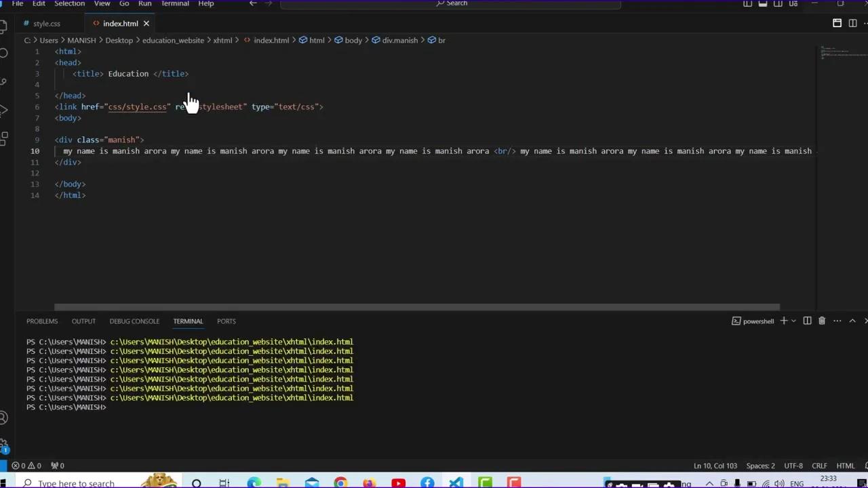Open the Search activity bar icon

tap(4, 54)
